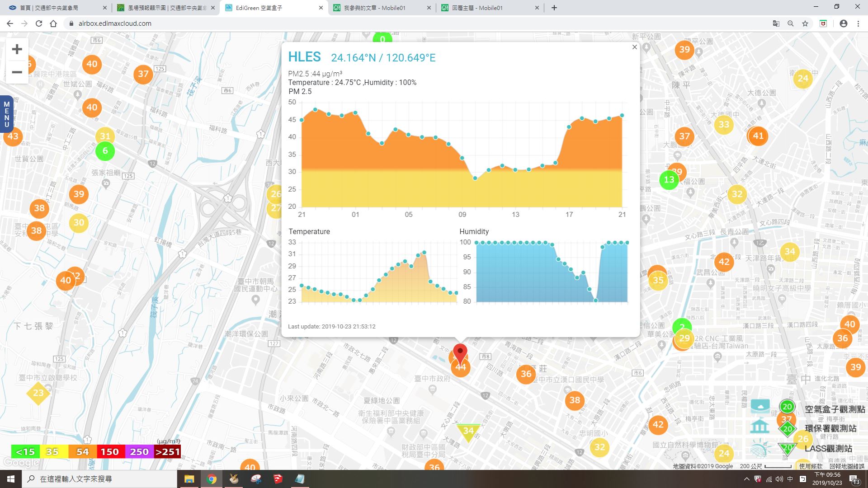This screenshot has width=868, height=488.
Task: Open the Google Translate page icon
Action: coord(776,23)
